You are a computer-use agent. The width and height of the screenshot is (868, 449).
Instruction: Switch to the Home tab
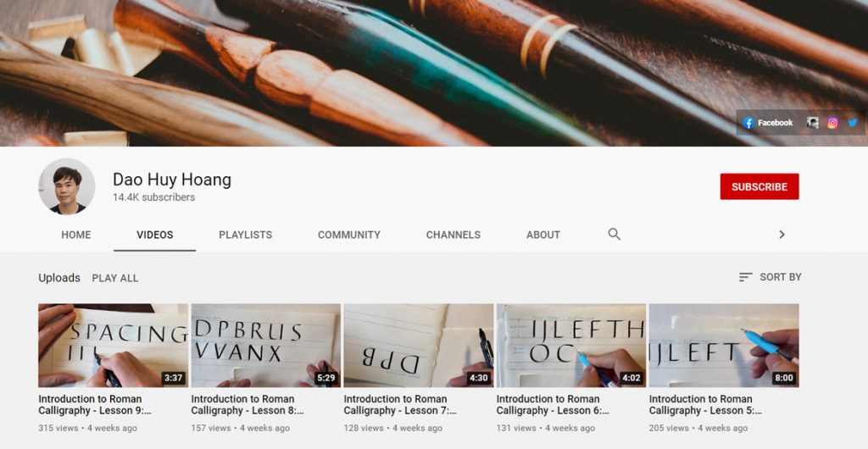point(76,235)
